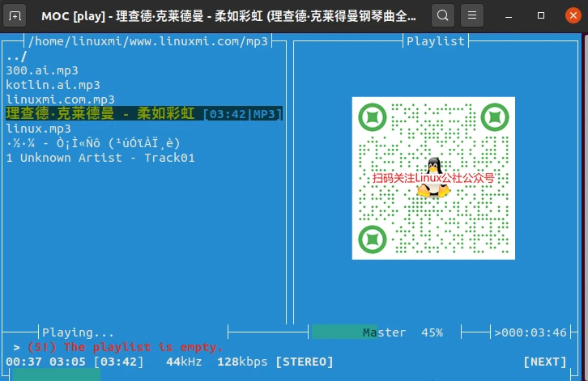Viewport: 588px width, 381px height.
Task: Click the [03:42|MP3] duration tag
Action: point(243,114)
